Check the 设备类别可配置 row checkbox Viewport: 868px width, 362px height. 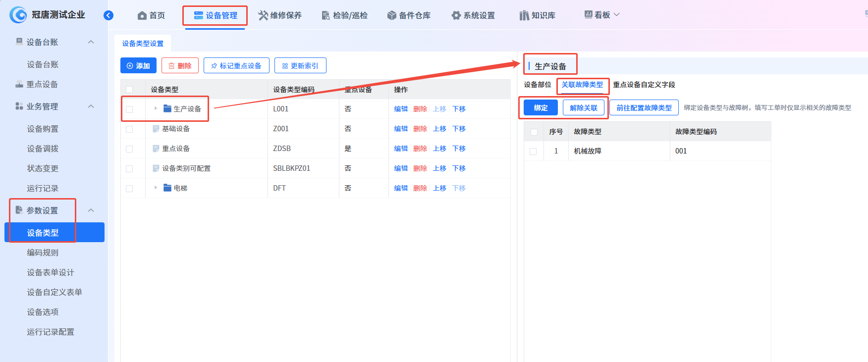[129, 169]
